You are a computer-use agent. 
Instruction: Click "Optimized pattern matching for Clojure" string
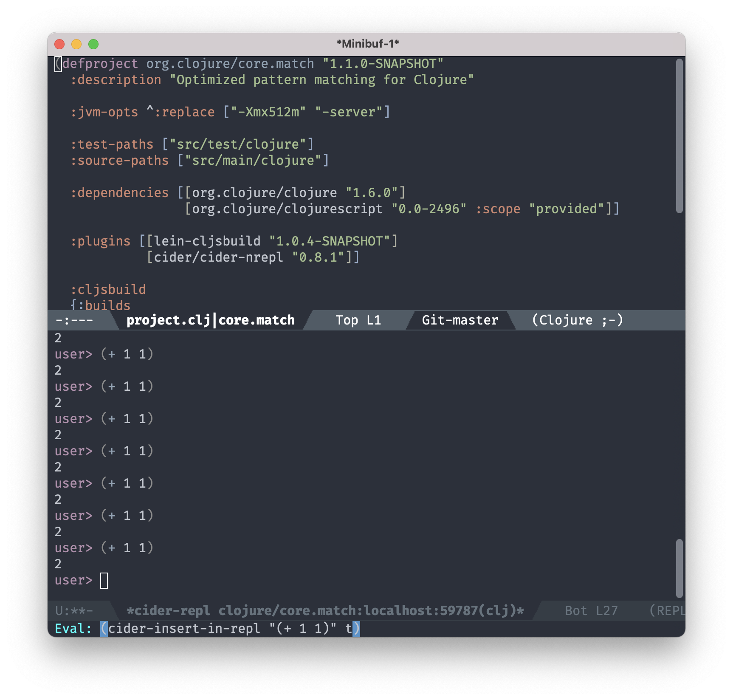pyautogui.click(x=322, y=80)
